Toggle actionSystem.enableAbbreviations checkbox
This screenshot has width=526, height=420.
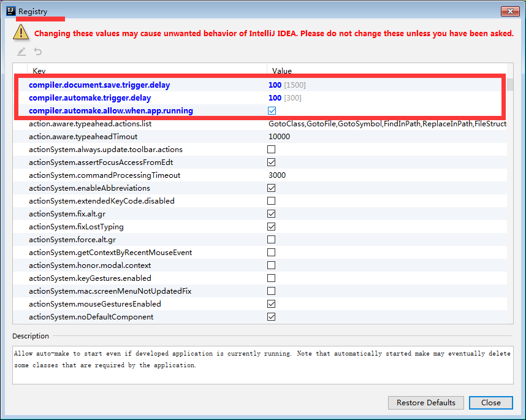(272, 188)
